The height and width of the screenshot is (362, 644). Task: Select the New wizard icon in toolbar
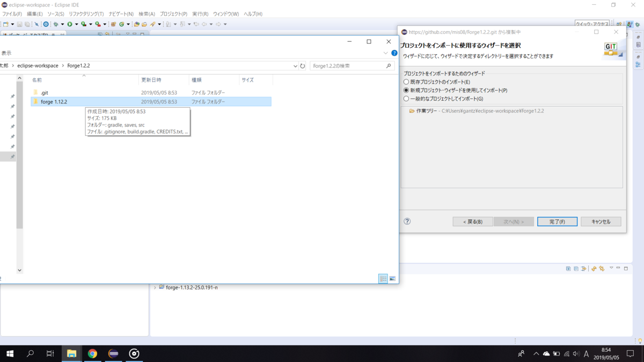point(6,24)
